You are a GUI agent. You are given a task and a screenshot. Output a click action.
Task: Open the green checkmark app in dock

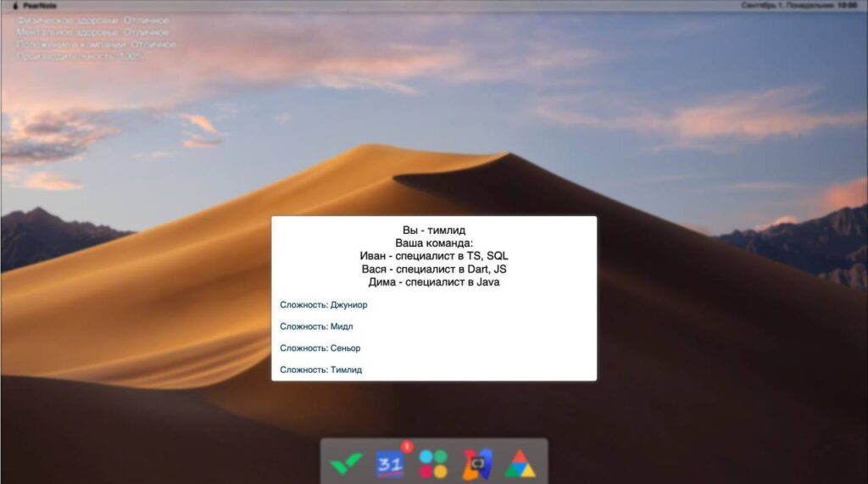coord(347,463)
